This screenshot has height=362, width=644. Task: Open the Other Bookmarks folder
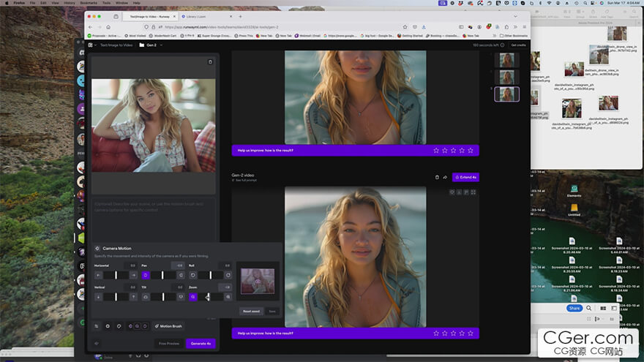[514, 36]
